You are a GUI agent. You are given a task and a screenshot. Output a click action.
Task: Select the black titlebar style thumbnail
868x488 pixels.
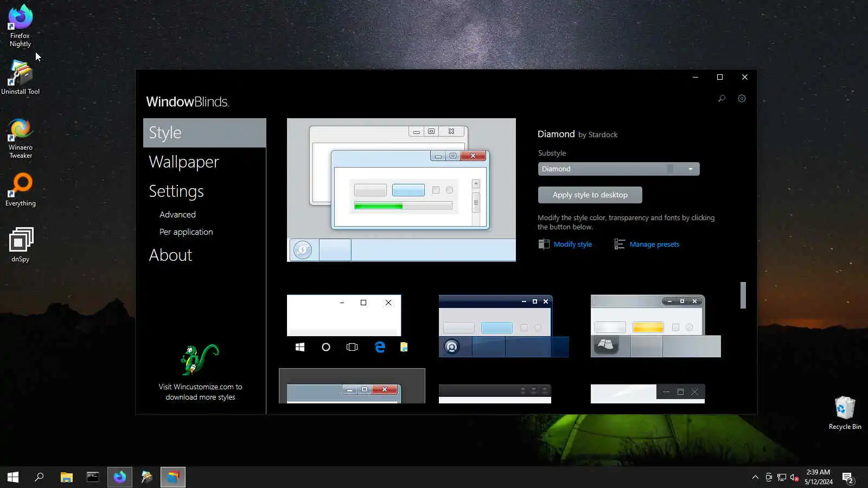point(495,394)
